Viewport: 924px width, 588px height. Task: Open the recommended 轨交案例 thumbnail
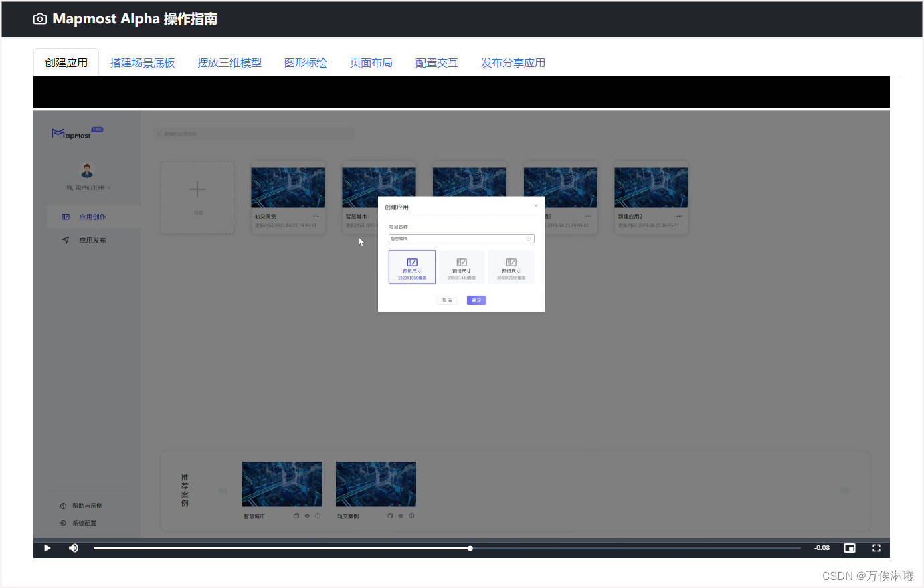[x=376, y=484]
